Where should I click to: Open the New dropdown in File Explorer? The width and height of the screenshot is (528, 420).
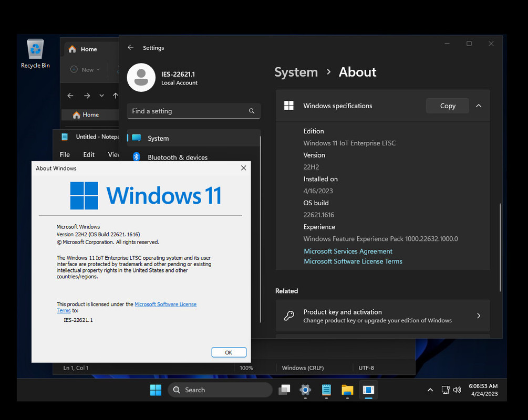(x=85, y=70)
